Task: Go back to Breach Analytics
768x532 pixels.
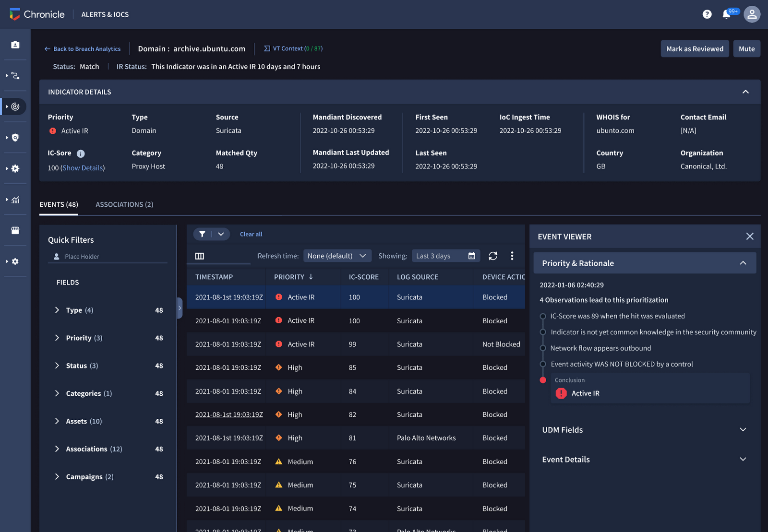Action: pos(82,49)
